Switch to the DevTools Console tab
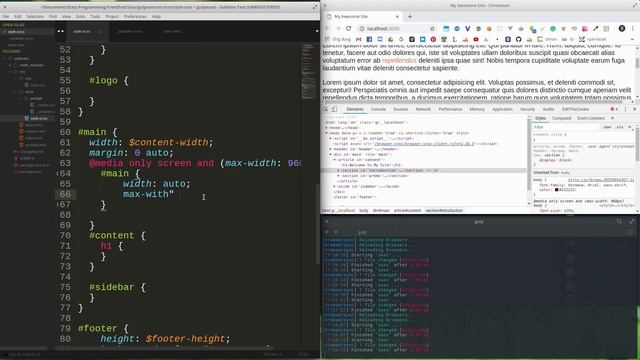 click(x=378, y=109)
